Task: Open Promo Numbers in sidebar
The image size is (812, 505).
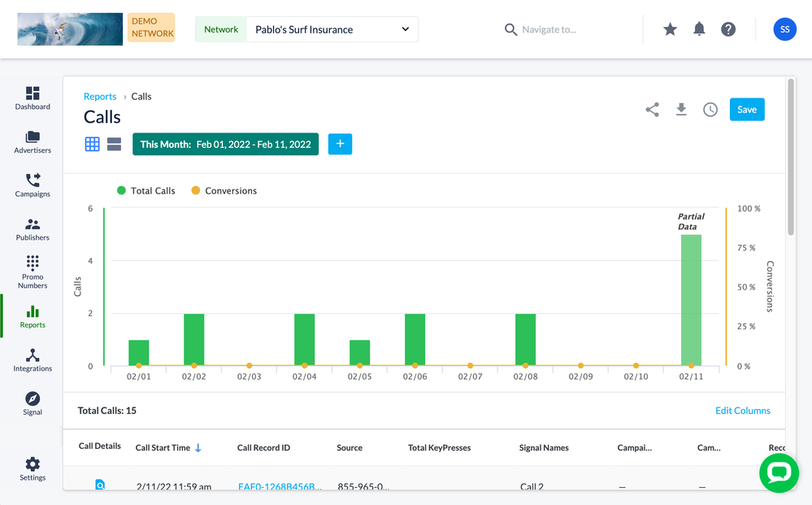Action: [33, 272]
